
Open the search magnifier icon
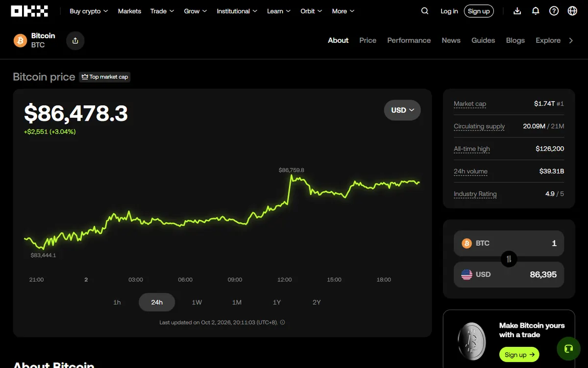425,11
